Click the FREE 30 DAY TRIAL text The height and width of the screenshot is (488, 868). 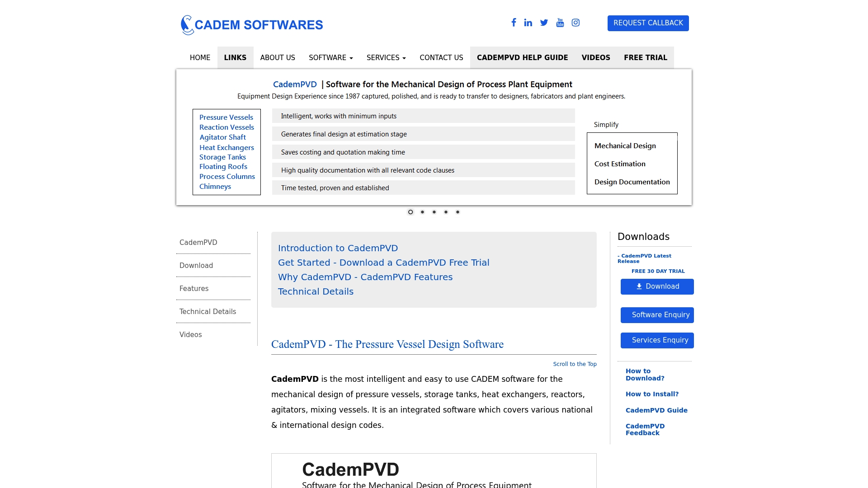(x=658, y=271)
